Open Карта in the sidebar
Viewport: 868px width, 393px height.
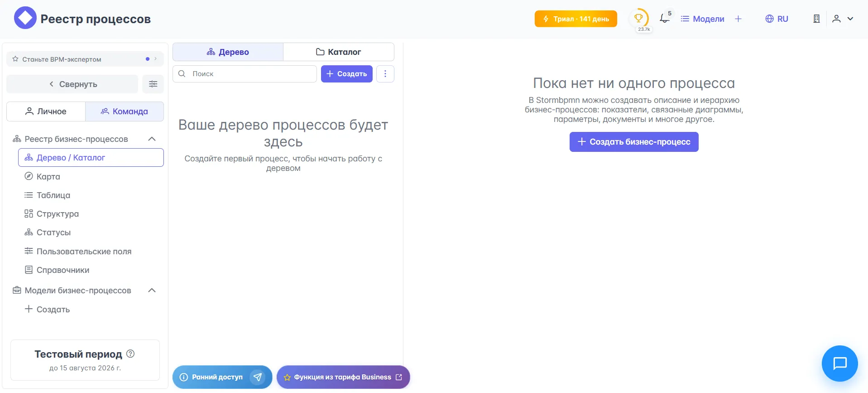click(x=48, y=176)
